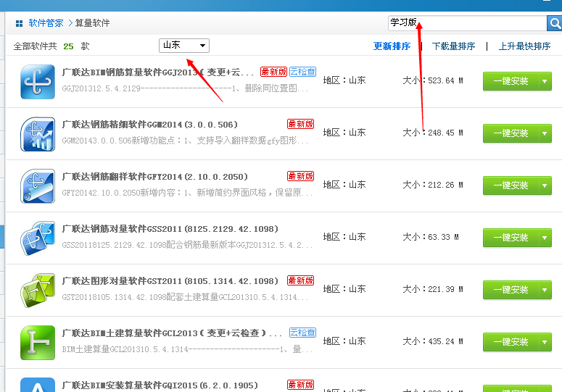Click description starting GFY20142.10.0.2050
This screenshot has width=562, height=392.
click(x=187, y=193)
